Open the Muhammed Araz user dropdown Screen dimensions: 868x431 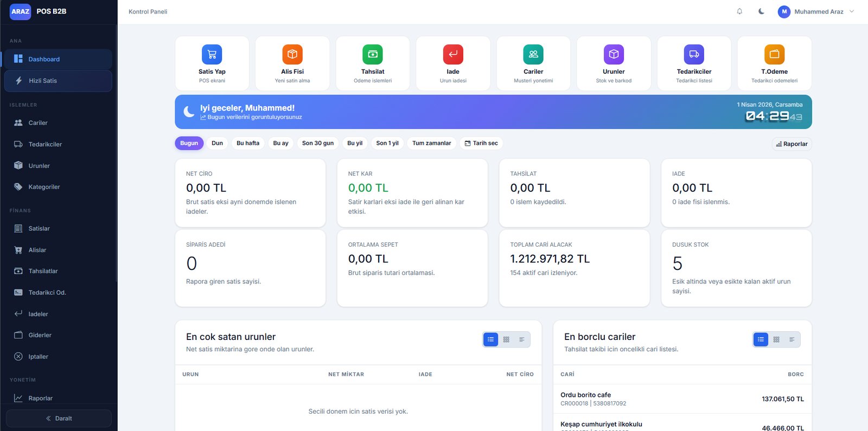click(816, 11)
